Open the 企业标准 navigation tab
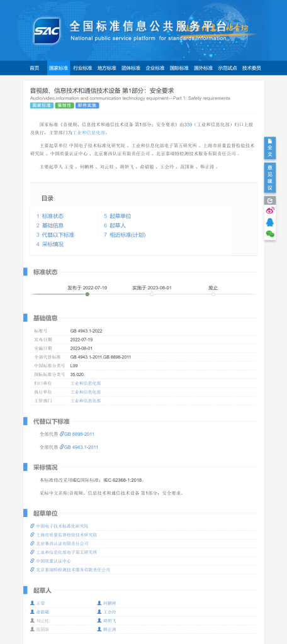The width and height of the screenshot is (287, 644). point(155,68)
